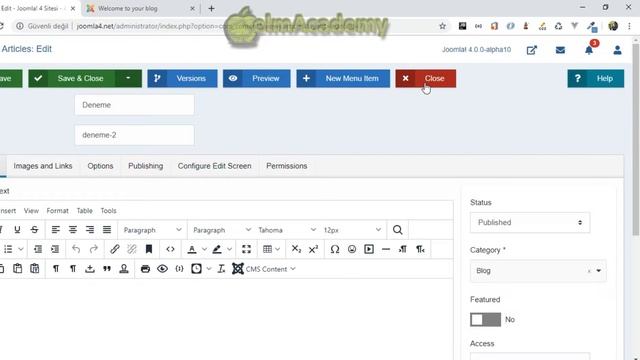The image size is (640, 360).
Task: Open the Images and Links tab
Action: click(43, 166)
